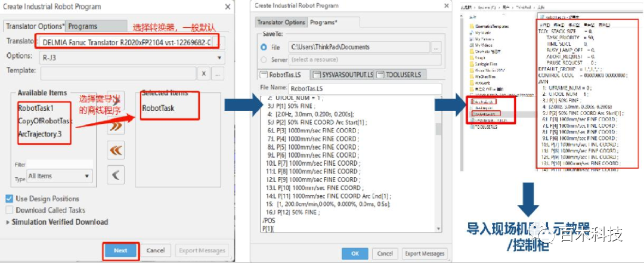This screenshot has width=644, height=263.
Task: Clear the Template field with X button
Action: pyautogui.click(x=203, y=73)
